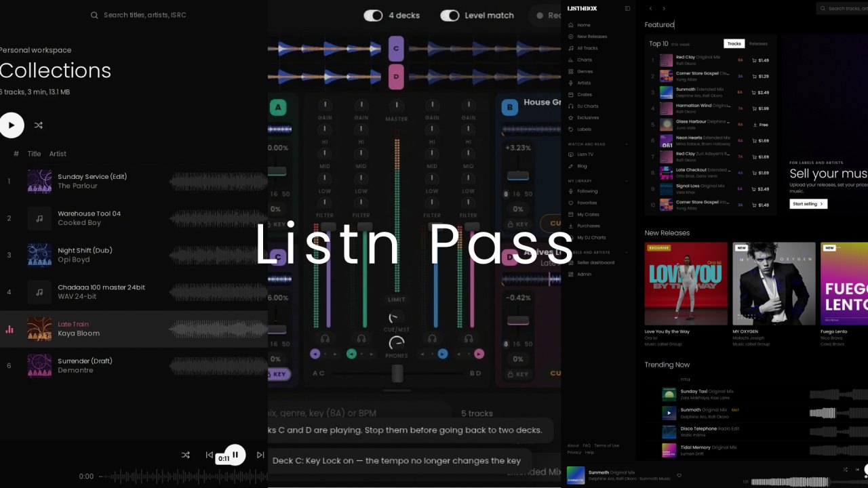
Task: Adjust the PHONES knob on mixer
Action: (x=397, y=344)
